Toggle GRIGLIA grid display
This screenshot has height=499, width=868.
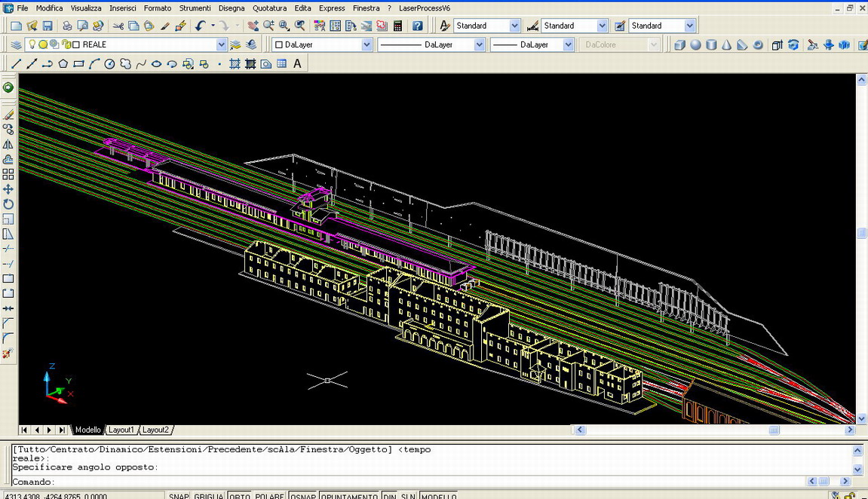point(209,496)
